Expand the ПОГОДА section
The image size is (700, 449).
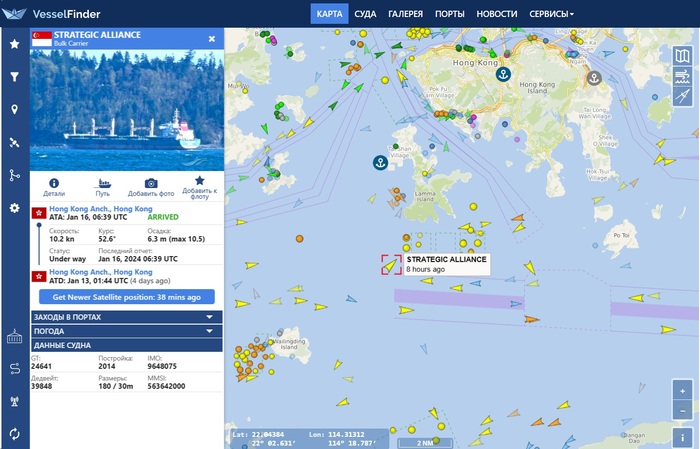127,331
